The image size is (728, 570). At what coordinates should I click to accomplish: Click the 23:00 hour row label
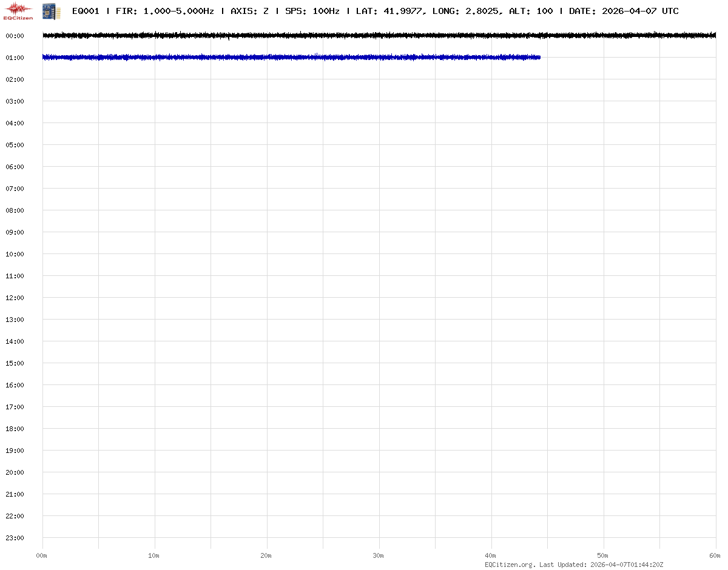point(15,538)
